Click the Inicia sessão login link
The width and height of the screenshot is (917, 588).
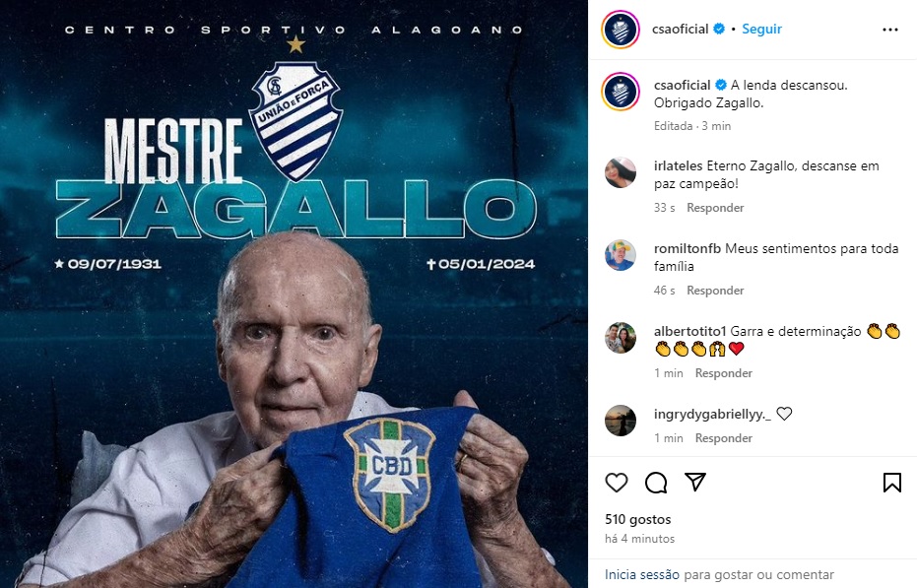pyautogui.click(x=641, y=574)
